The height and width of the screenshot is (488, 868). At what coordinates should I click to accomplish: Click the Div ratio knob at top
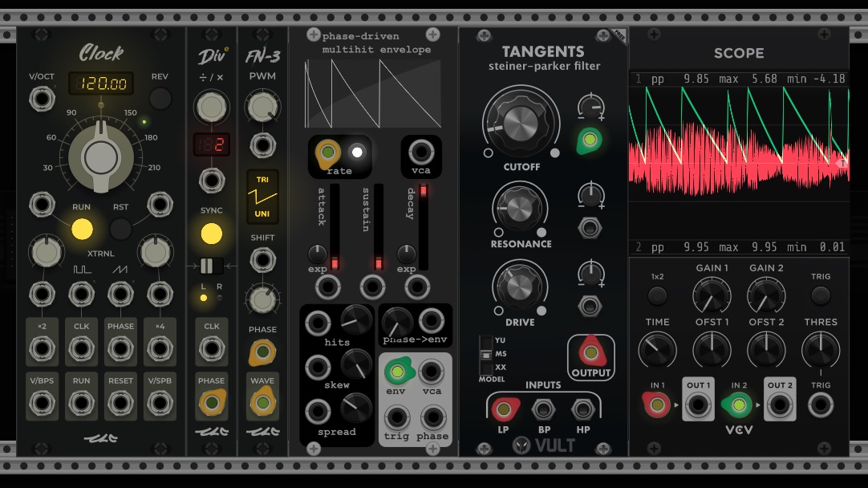point(211,108)
